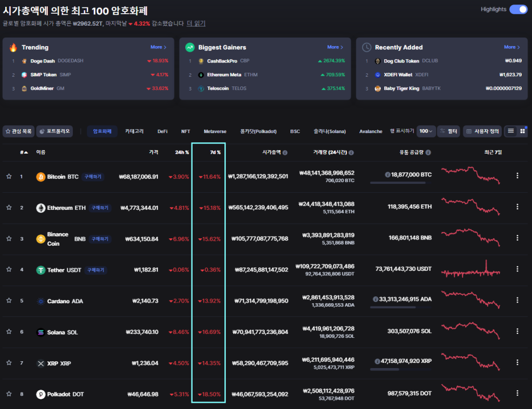The height and width of the screenshot is (409, 532).
Task: Click the Ethereum coin logo
Action: click(41, 208)
